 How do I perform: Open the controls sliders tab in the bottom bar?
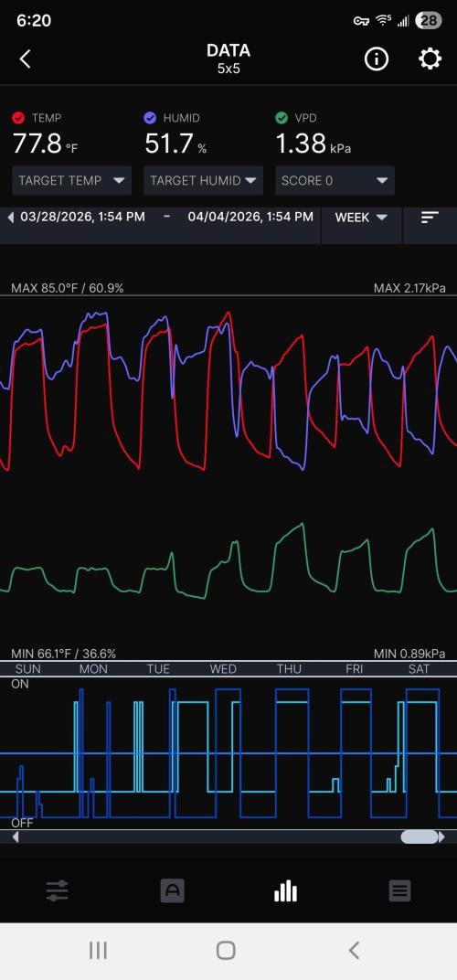(x=57, y=890)
